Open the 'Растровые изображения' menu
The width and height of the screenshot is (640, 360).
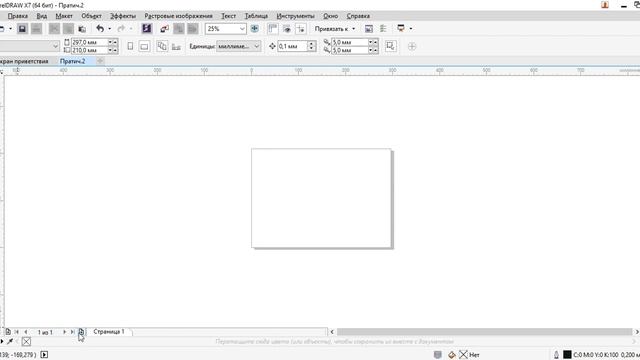pos(178,16)
